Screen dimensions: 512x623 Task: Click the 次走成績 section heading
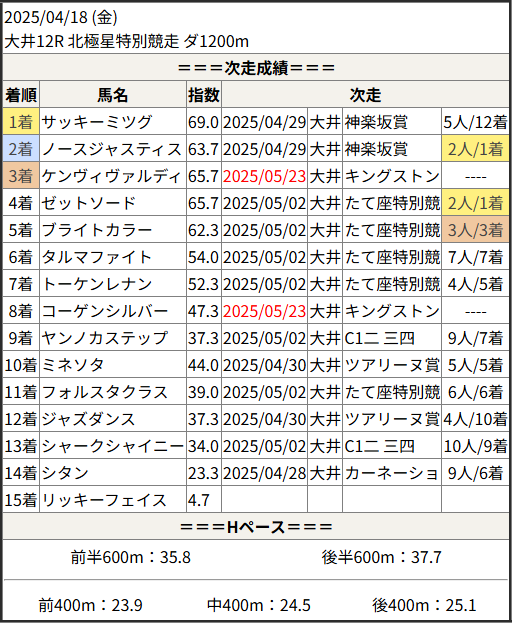coord(256,68)
